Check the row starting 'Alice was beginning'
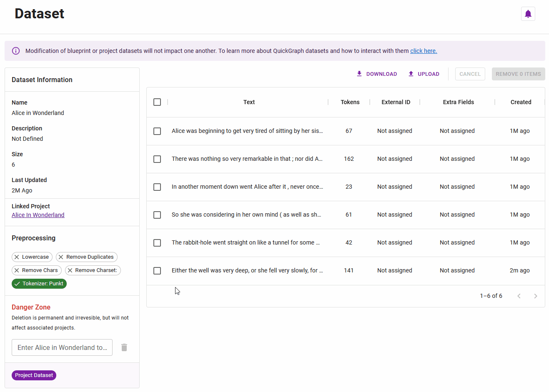Screen dimensions: 549x392 157,131
